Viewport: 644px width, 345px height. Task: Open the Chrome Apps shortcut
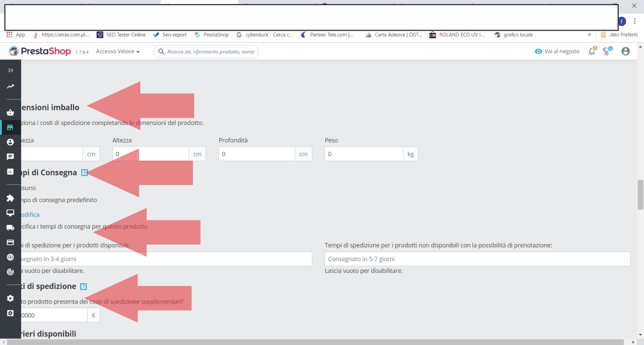click(x=16, y=35)
